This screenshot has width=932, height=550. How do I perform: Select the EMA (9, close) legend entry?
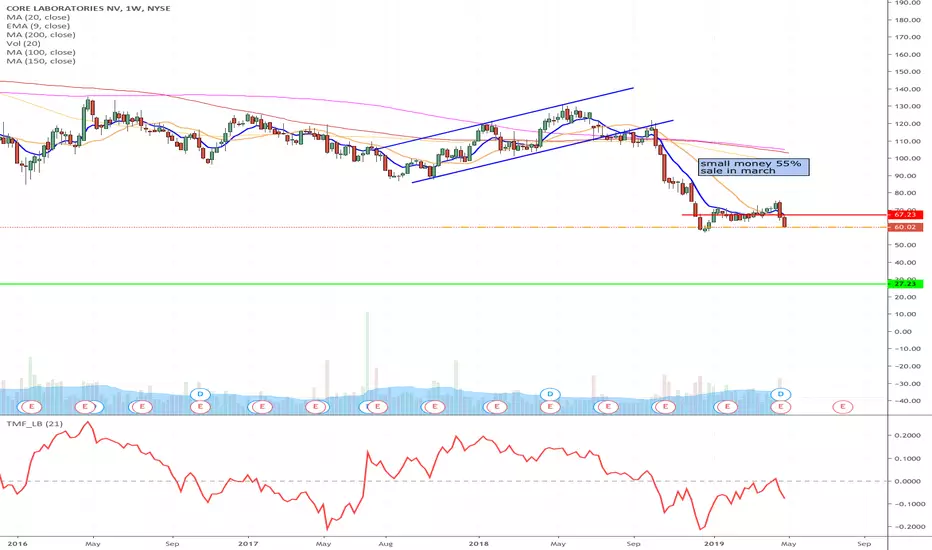tap(38, 26)
